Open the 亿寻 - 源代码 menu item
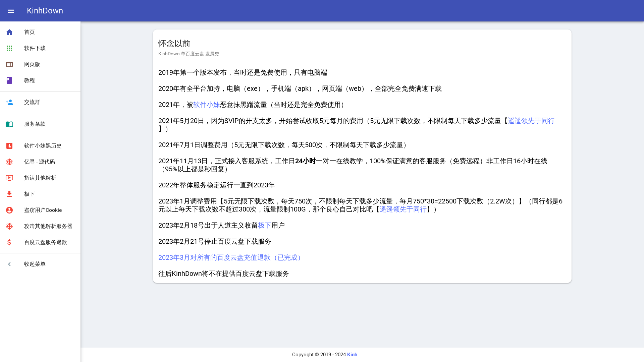Image resolution: width=644 pixels, height=362 pixels. (x=40, y=162)
